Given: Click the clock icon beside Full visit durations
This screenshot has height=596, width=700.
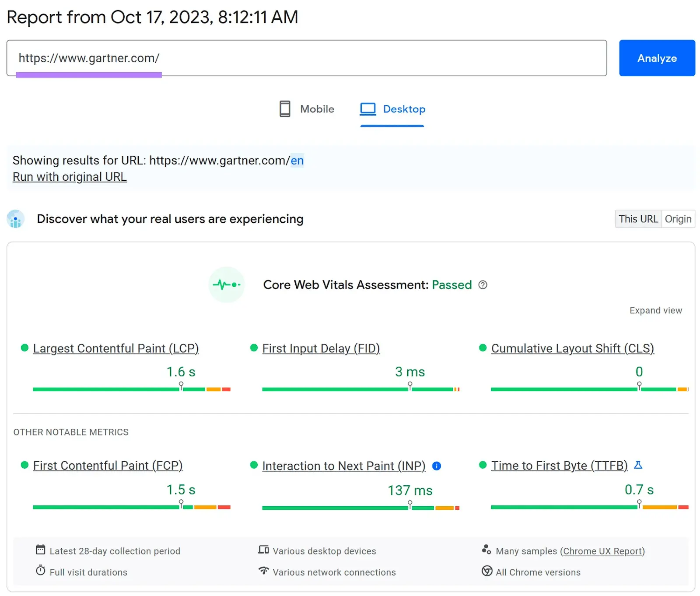Looking at the screenshot, I should coord(41,570).
